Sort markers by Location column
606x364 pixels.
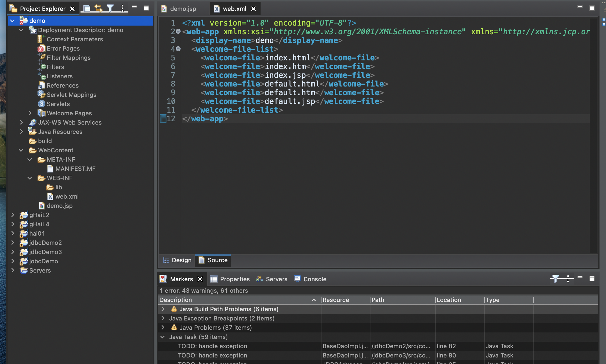click(x=460, y=300)
